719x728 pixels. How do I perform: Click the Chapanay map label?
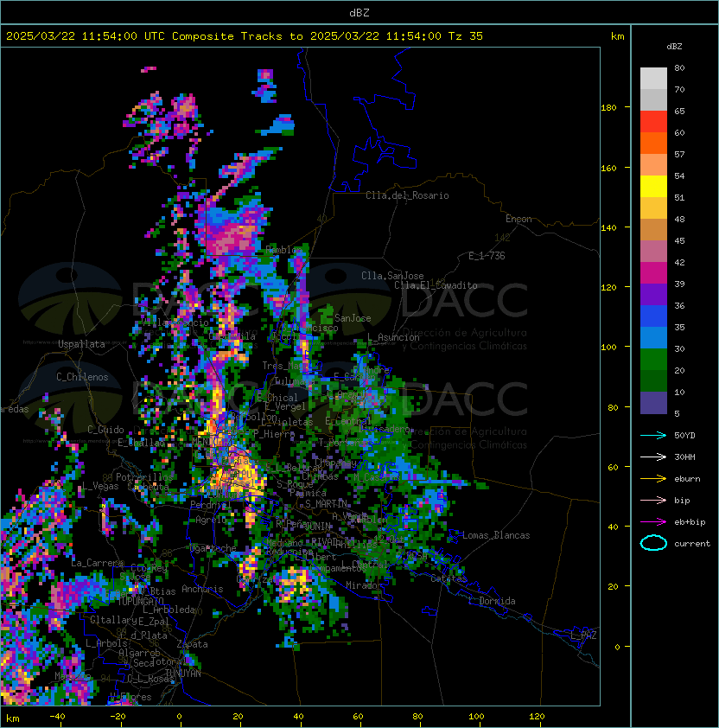[x=335, y=463]
